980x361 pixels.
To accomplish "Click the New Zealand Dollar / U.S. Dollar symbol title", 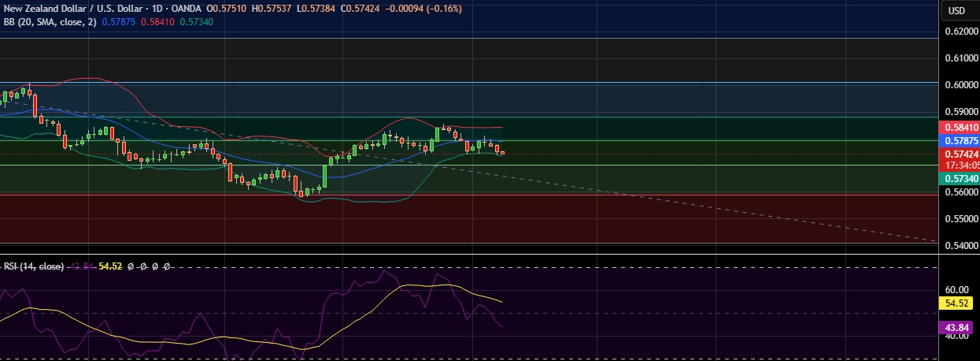I will [x=71, y=9].
